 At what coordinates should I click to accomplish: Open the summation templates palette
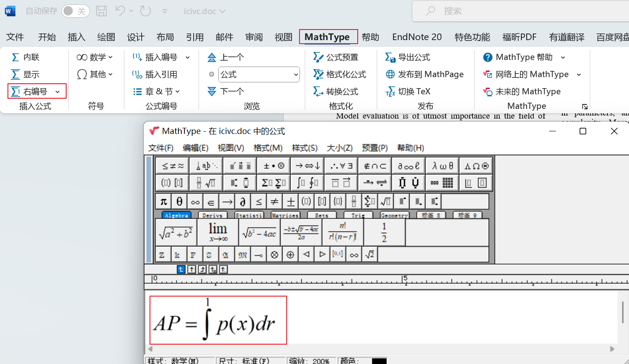pos(273,182)
